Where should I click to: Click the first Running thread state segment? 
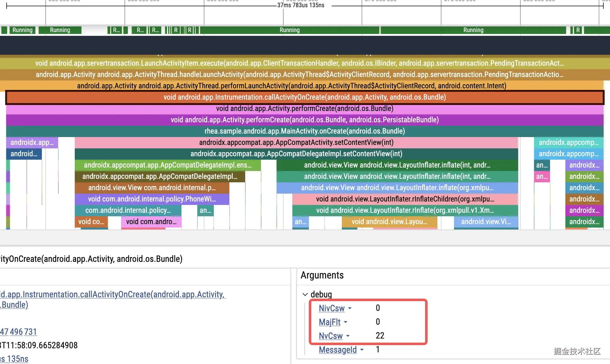pyautogui.click(x=22, y=30)
